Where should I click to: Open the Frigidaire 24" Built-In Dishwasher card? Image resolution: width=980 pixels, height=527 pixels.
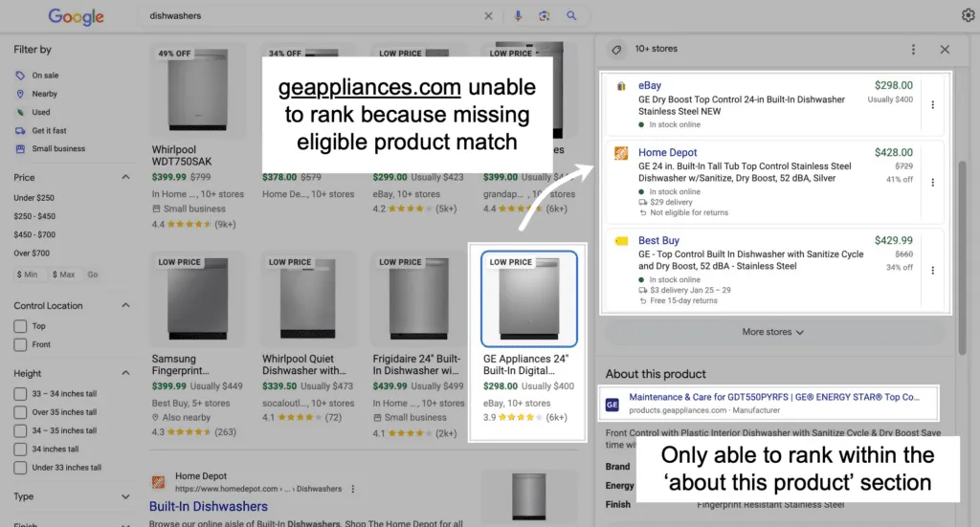419,344
